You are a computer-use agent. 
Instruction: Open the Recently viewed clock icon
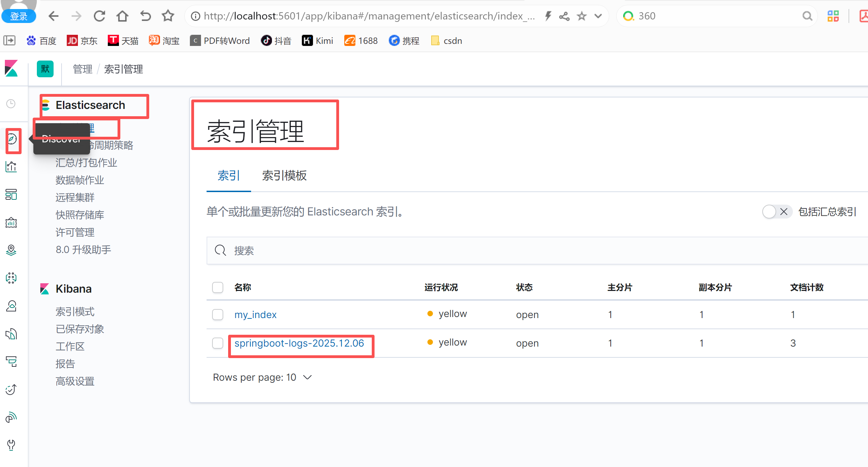click(x=11, y=104)
